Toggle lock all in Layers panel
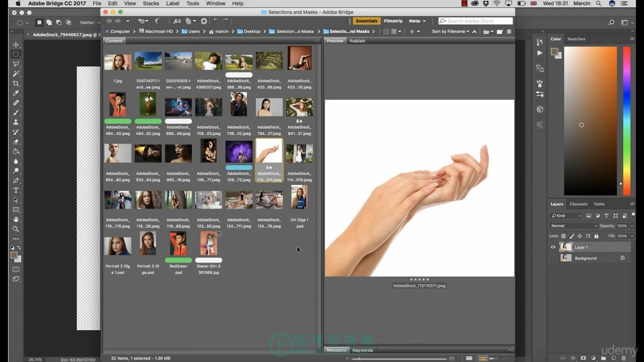Image resolution: width=644 pixels, height=362 pixels. (x=596, y=236)
